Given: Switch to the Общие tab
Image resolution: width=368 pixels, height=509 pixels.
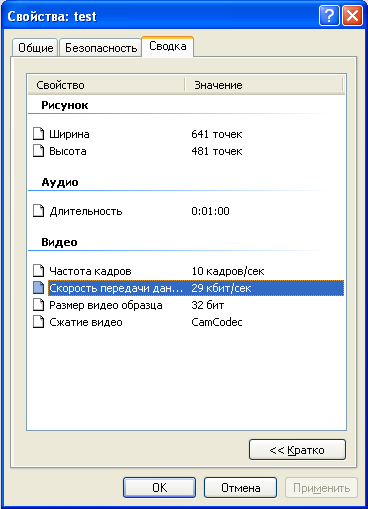Looking at the screenshot, I should pyautogui.click(x=35, y=48).
